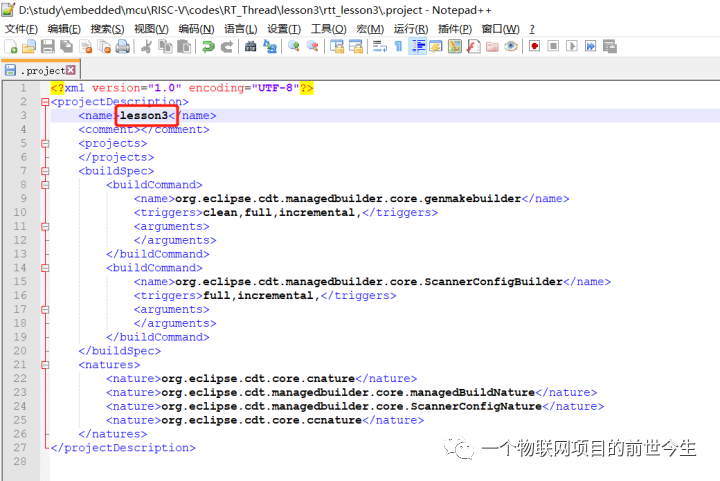Screen dimensions: 720x481
Task: Click the Save All icon
Action: pyautogui.click(x=67, y=46)
